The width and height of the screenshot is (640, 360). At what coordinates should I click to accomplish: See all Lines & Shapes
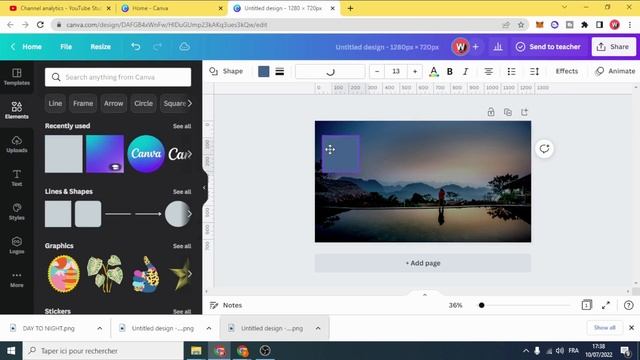pyautogui.click(x=182, y=192)
